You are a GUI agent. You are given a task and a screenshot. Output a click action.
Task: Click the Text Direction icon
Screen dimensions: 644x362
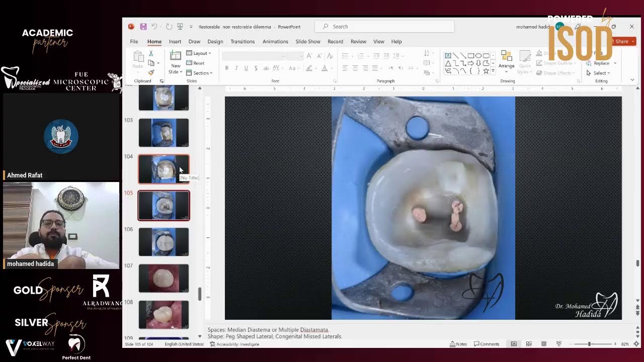click(428, 53)
